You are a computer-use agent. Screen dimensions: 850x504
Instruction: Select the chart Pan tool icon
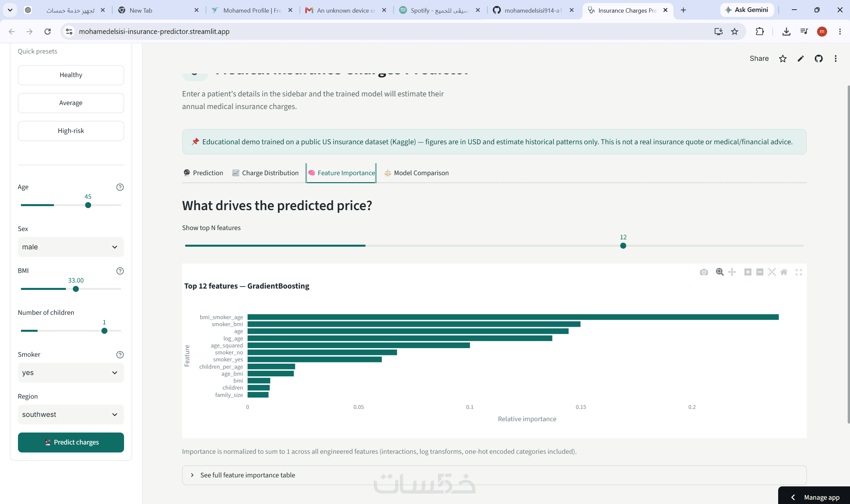click(x=732, y=272)
